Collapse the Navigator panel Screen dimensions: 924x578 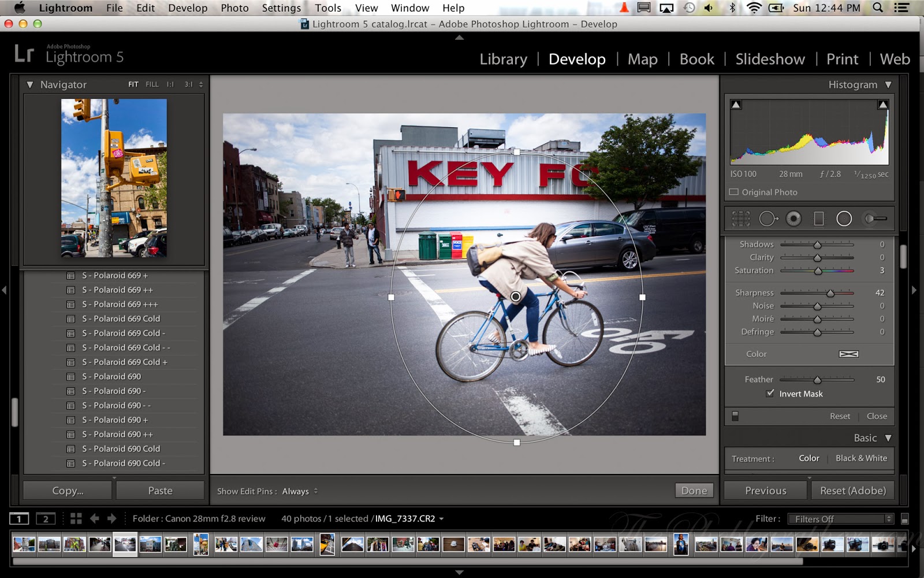click(30, 84)
